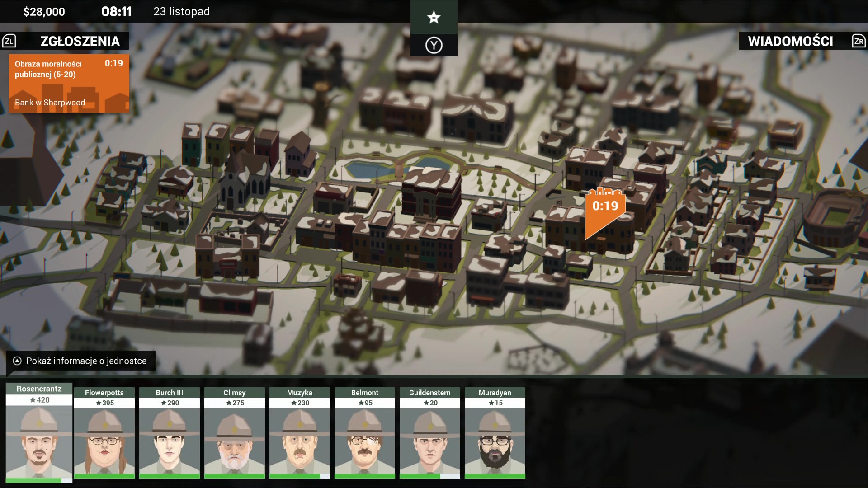868x488 pixels.
Task: Click Guildenstern's green energy bar
Action: (420, 476)
